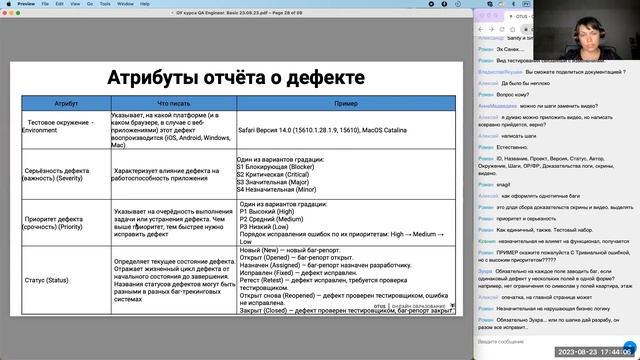Click chat message "Эх Санек...."
This screenshot has width=640, height=360.
[x=510, y=49]
